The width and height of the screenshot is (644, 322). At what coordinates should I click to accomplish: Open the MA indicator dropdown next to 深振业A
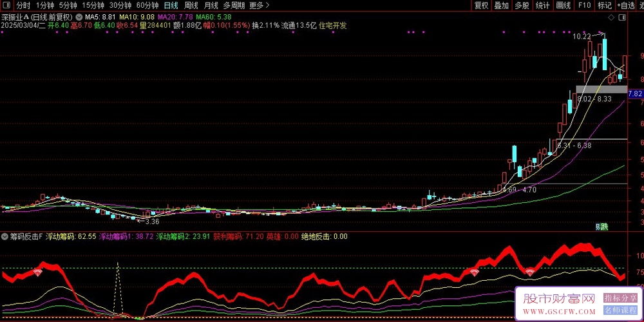[79, 17]
